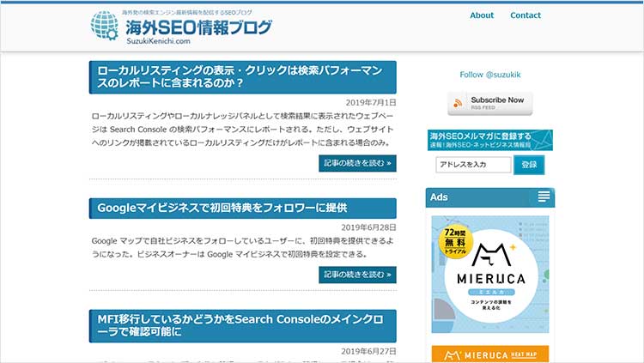Click the 登録 submit button
This screenshot has width=644, height=363.
(529, 165)
